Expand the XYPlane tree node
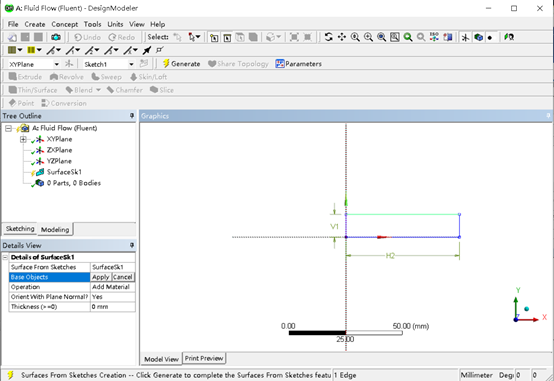The image size is (554, 381). point(23,139)
